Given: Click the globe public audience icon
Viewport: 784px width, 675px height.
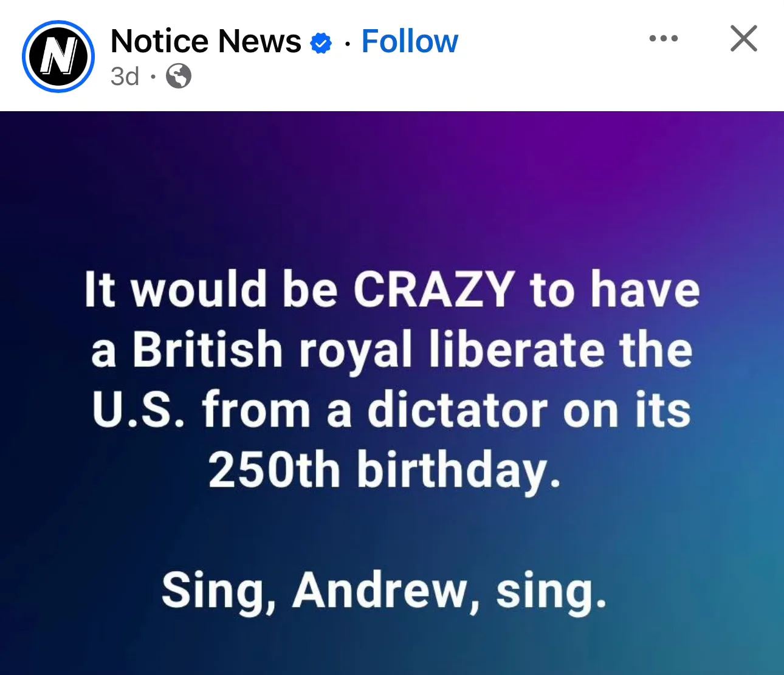Looking at the screenshot, I should [x=179, y=76].
